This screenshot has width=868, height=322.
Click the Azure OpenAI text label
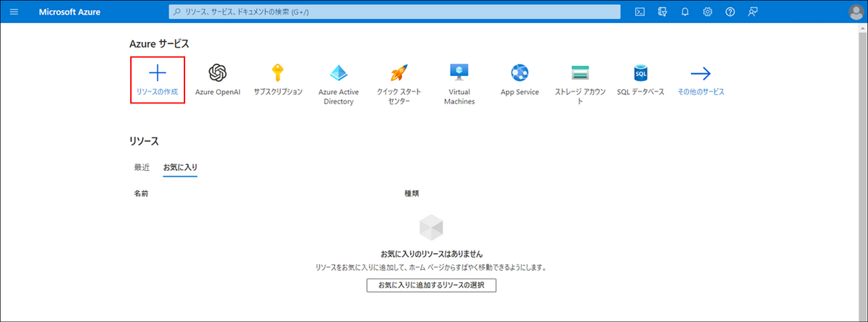point(218,93)
